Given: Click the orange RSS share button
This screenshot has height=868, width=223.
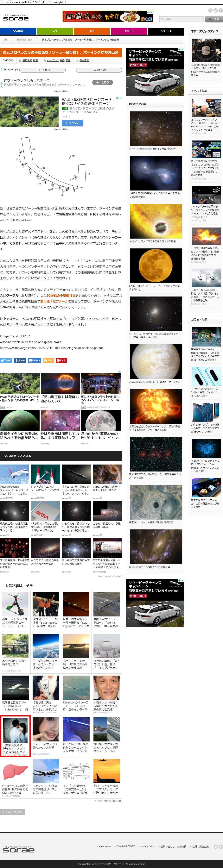Looking at the screenshot, I should pyautogui.click(x=48, y=360).
